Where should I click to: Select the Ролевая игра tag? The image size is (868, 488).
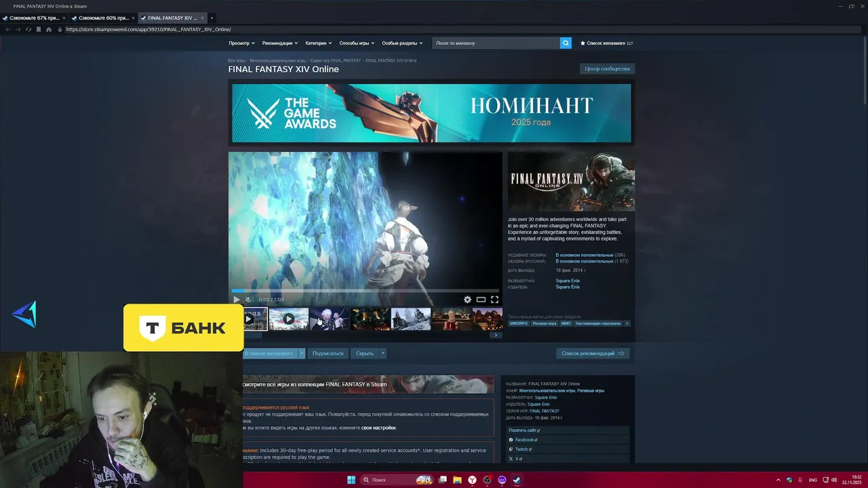pyautogui.click(x=544, y=323)
